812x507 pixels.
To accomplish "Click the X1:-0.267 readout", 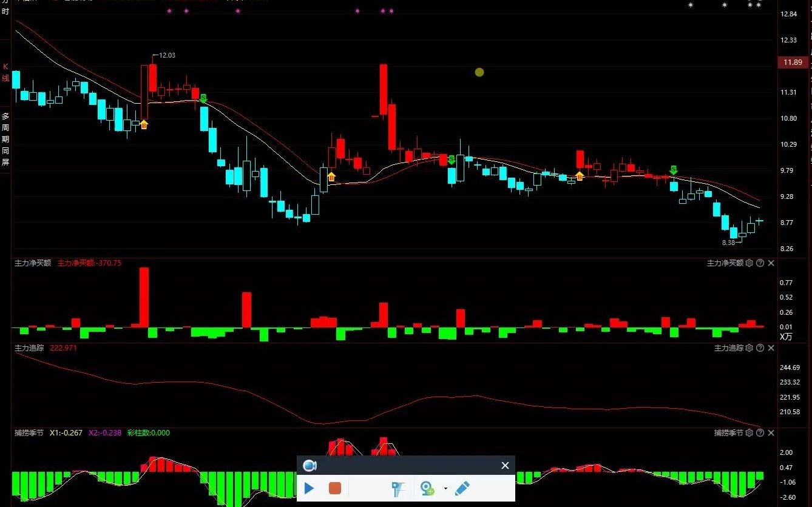I will [66, 433].
